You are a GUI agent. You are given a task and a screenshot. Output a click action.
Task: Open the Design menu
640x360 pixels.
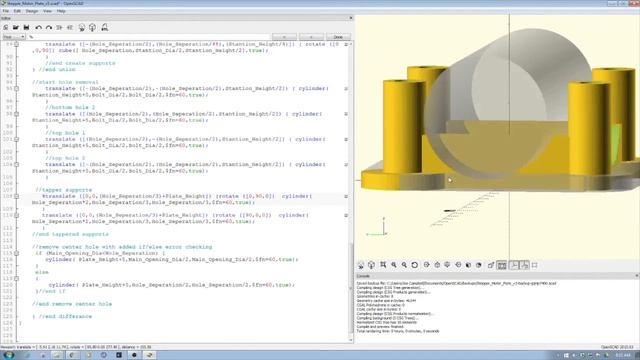click(x=32, y=11)
